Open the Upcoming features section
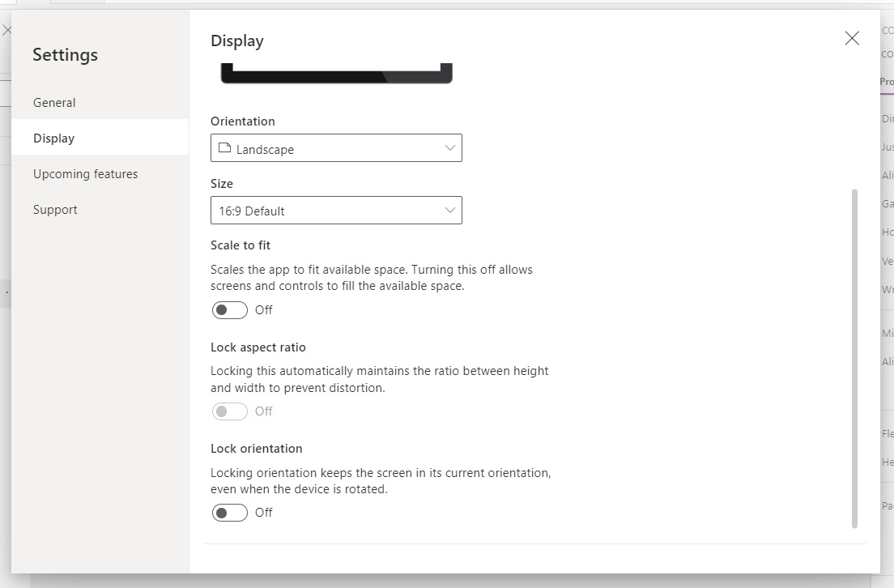 [85, 173]
